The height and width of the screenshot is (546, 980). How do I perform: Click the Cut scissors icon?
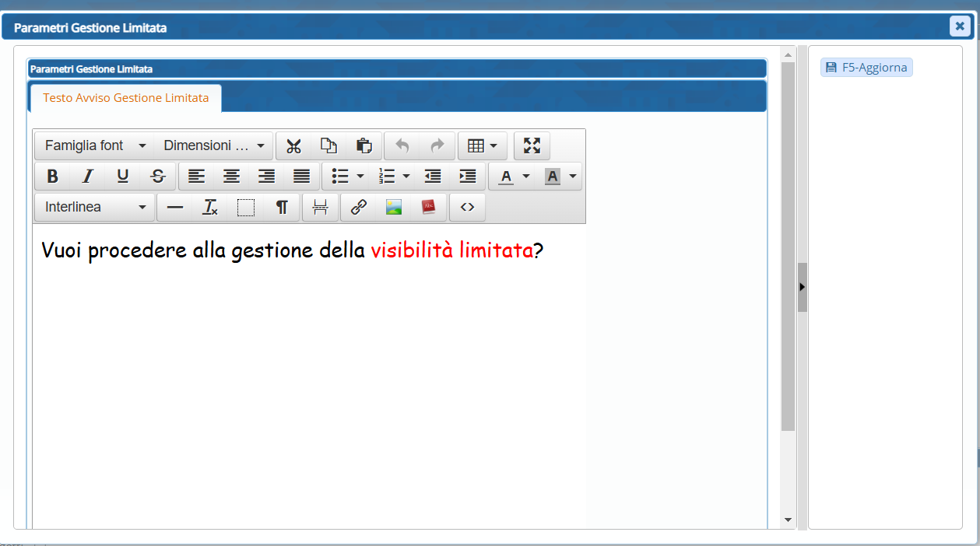pos(293,145)
